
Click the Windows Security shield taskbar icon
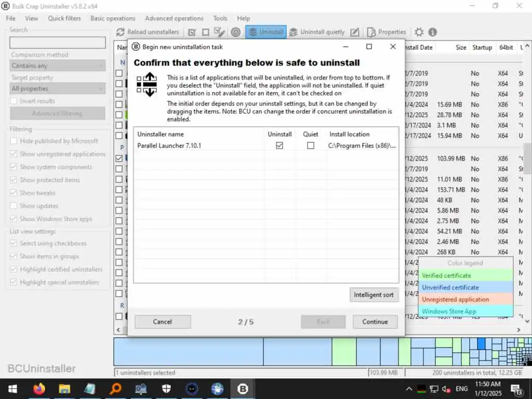point(166,389)
